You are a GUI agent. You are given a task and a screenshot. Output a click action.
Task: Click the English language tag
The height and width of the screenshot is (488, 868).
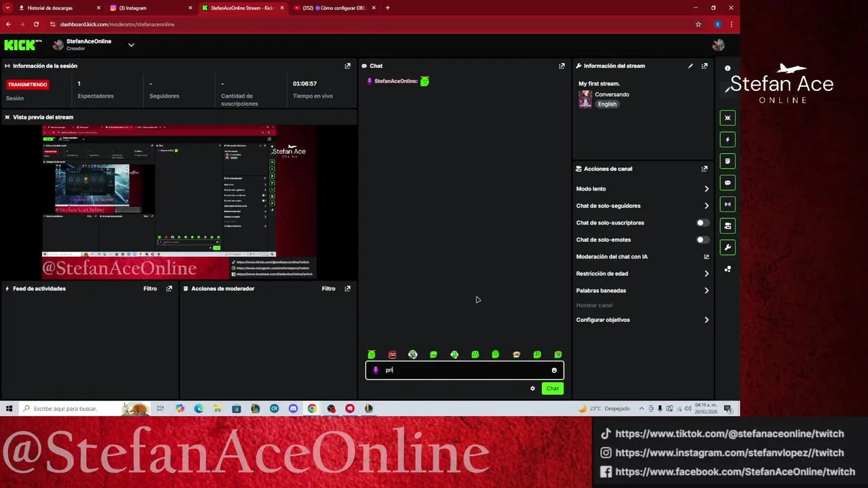[607, 104]
